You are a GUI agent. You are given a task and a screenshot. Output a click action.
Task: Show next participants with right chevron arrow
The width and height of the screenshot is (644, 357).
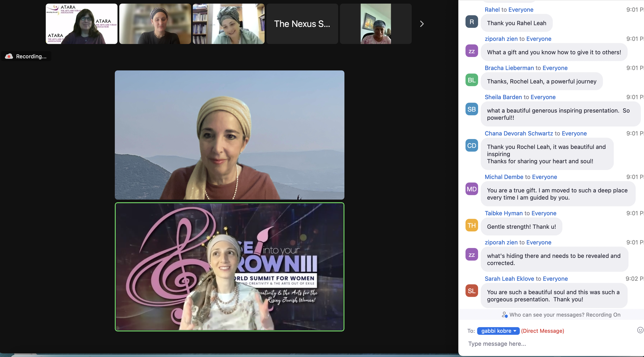422,24
